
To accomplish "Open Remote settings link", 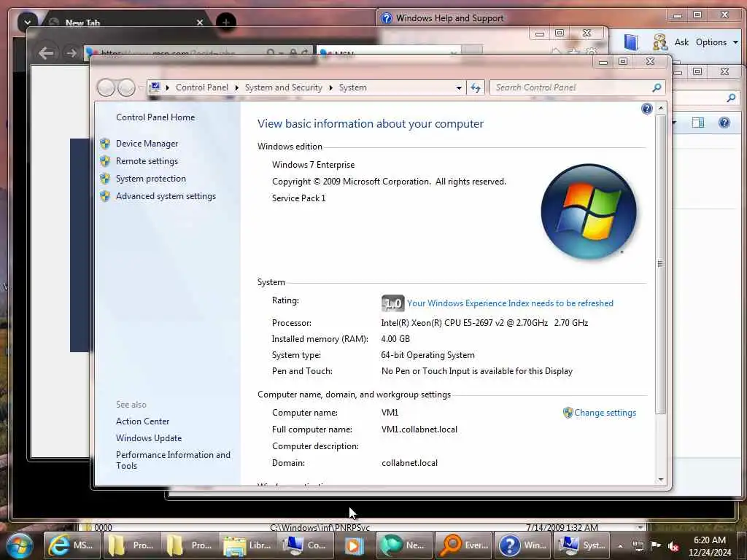I will 147,161.
